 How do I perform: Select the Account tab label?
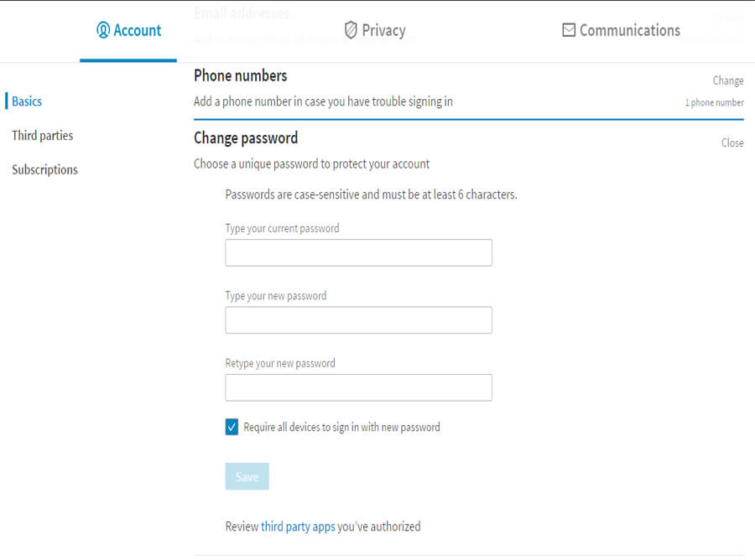coord(138,30)
